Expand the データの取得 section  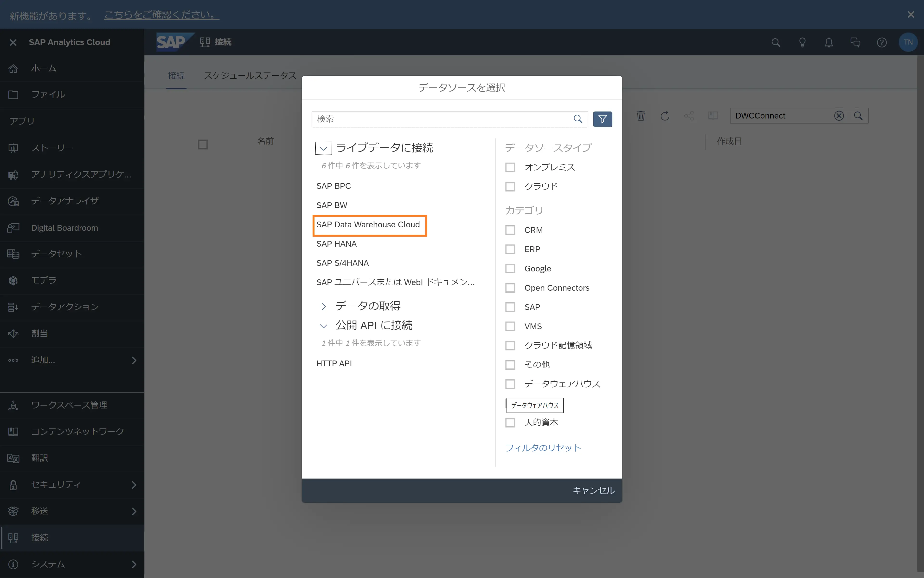pyautogui.click(x=323, y=306)
